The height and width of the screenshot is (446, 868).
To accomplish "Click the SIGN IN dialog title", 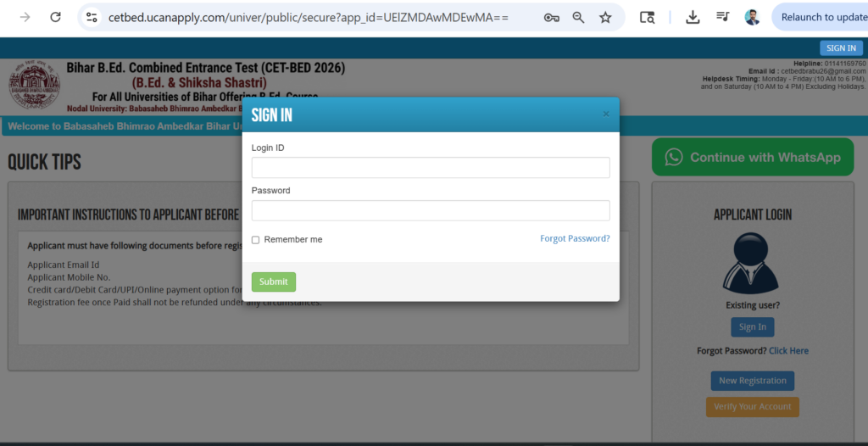I will click(x=272, y=115).
